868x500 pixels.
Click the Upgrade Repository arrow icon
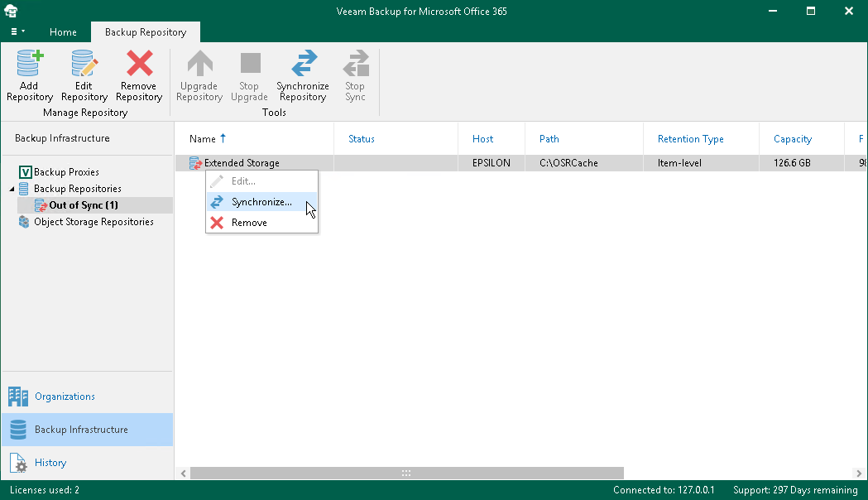199,63
